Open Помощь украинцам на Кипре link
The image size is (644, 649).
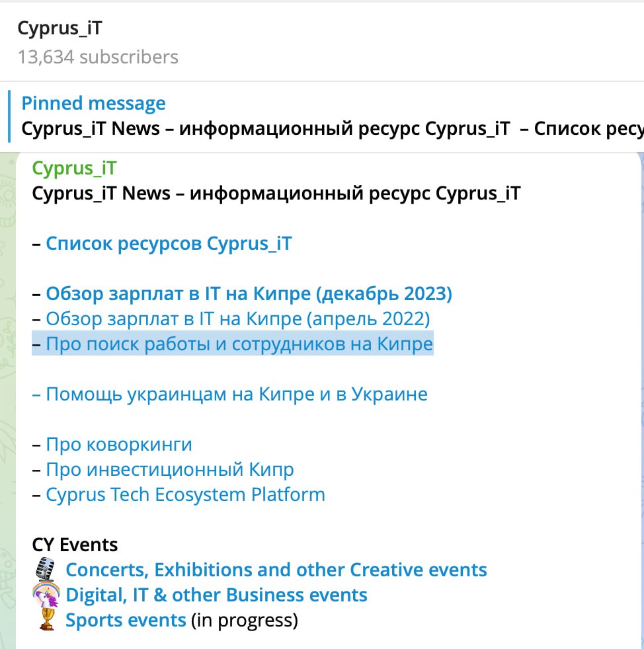237,395
